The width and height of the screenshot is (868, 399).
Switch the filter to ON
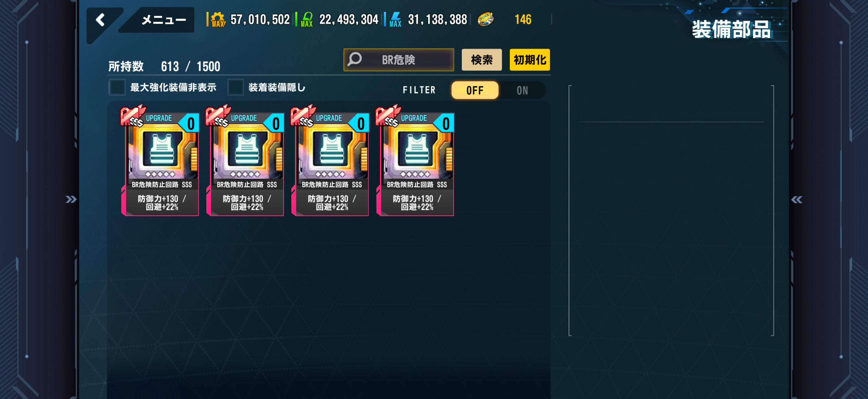click(522, 90)
